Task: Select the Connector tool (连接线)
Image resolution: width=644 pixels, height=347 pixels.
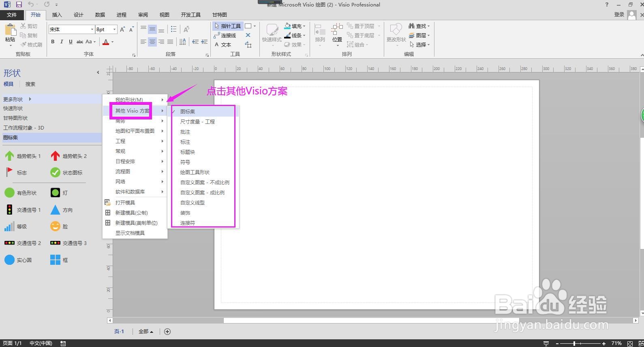Action: coord(225,35)
